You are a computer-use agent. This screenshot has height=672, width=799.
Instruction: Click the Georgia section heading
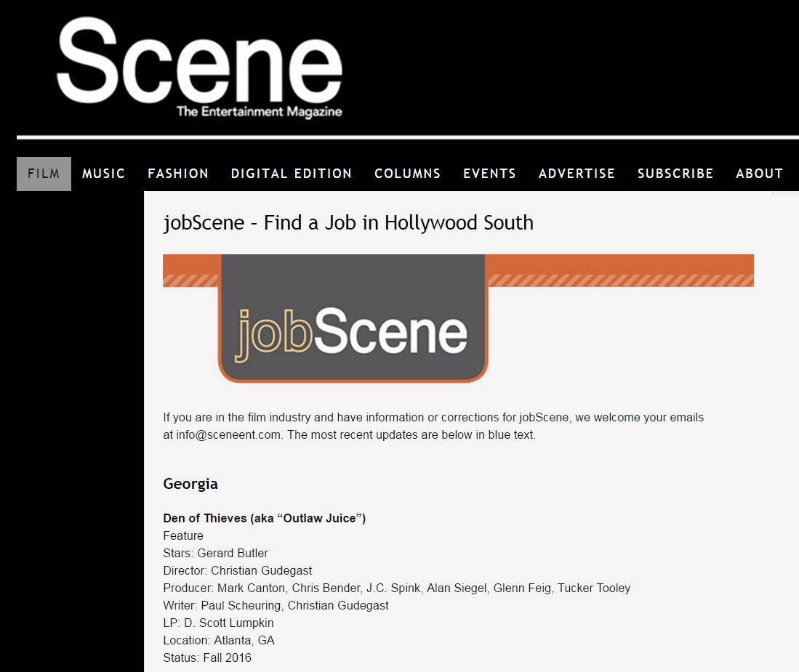coord(190,484)
